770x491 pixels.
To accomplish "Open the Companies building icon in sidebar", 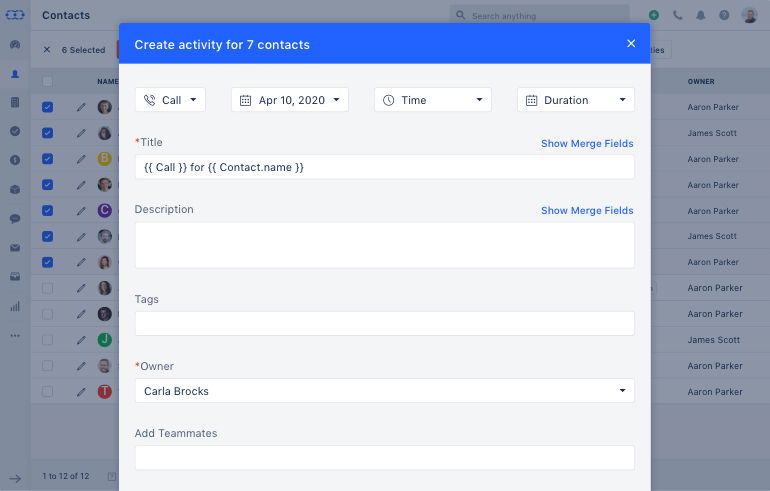I will tap(15, 102).
